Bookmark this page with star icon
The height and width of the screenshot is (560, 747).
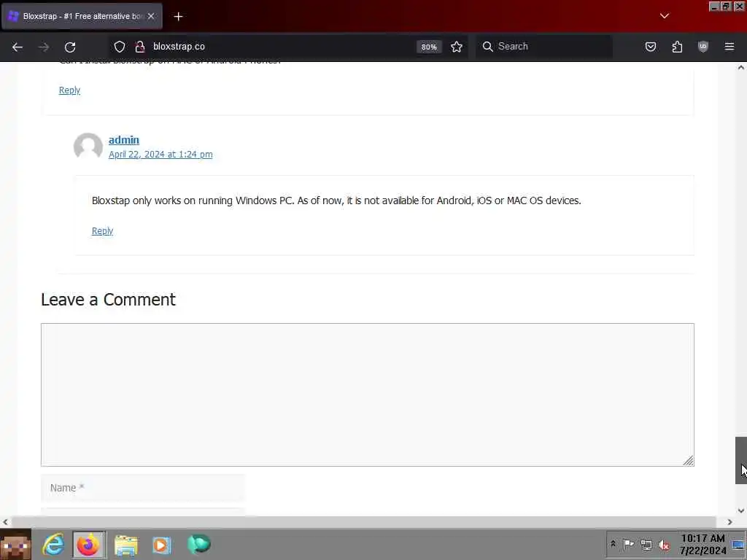pyautogui.click(x=457, y=47)
